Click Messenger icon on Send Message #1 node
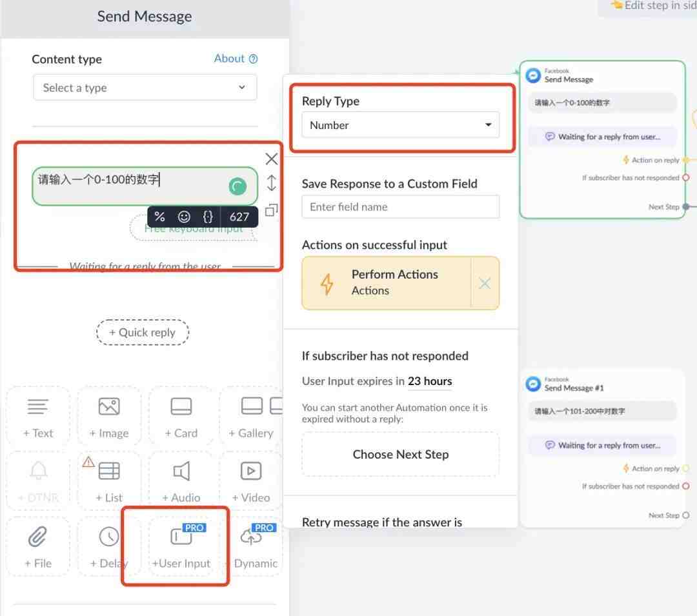Viewport: 697px width, 616px height. (x=533, y=384)
